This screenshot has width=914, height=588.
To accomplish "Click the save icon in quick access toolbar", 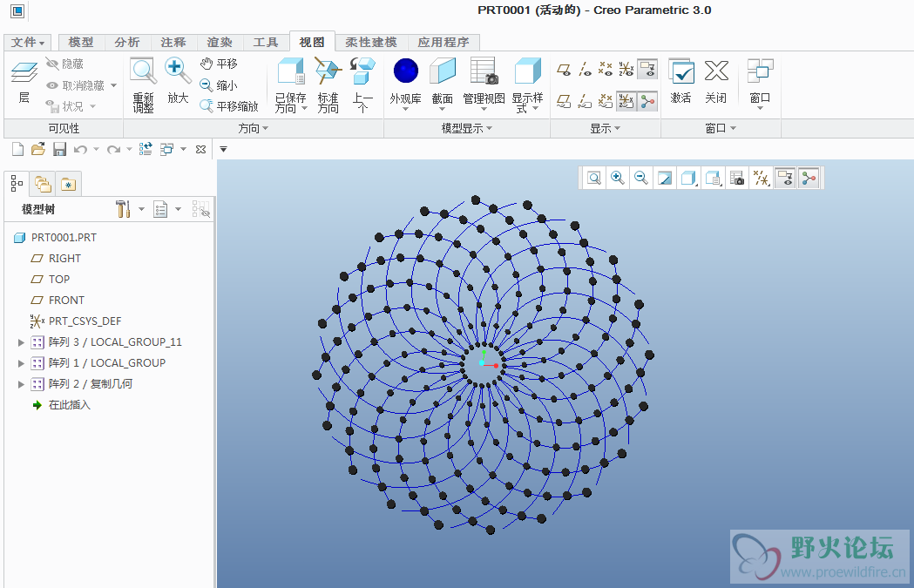I will coord(60,149).
